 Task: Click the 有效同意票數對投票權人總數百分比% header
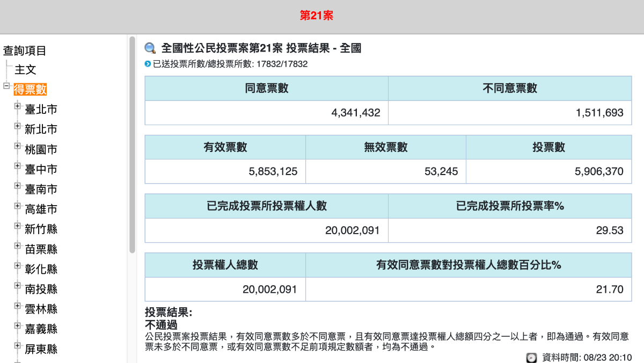point(469,265)
